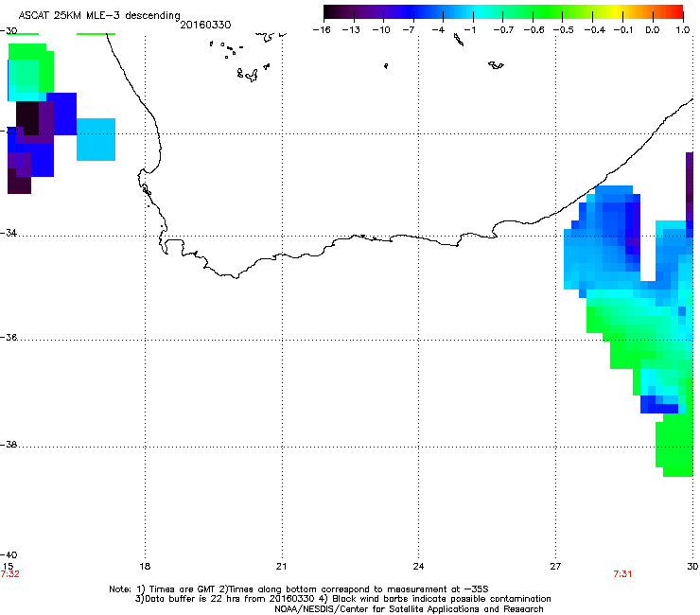Click the latitude label -34
Viewport: 700px width, 615px height.
(9, 233)
